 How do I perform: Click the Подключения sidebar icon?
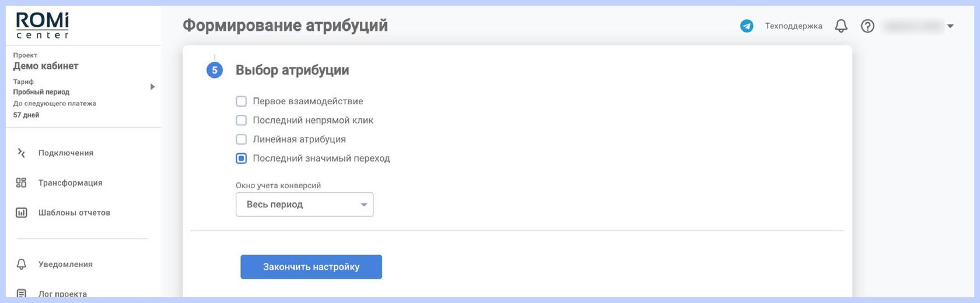22,153
